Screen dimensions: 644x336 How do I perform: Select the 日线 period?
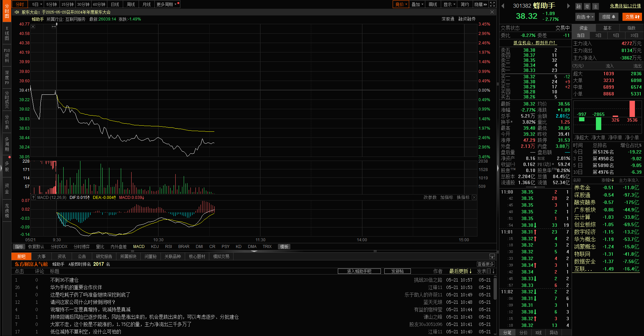(x=115, y=4)
